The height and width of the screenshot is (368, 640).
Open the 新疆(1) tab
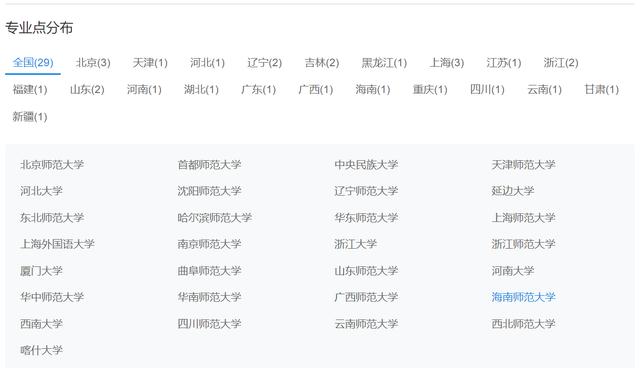(x=30, y=116)
